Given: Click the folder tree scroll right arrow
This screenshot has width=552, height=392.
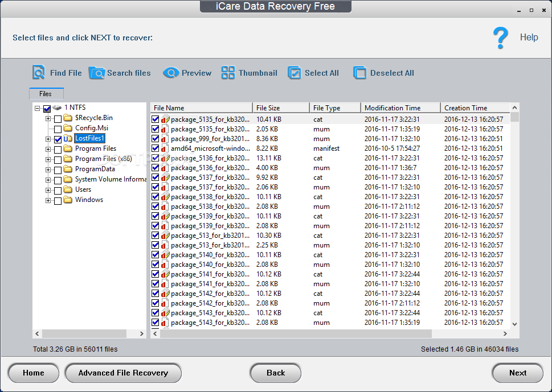Looking at the screenshot, I should pyautogui.click(x=141, y=333).
